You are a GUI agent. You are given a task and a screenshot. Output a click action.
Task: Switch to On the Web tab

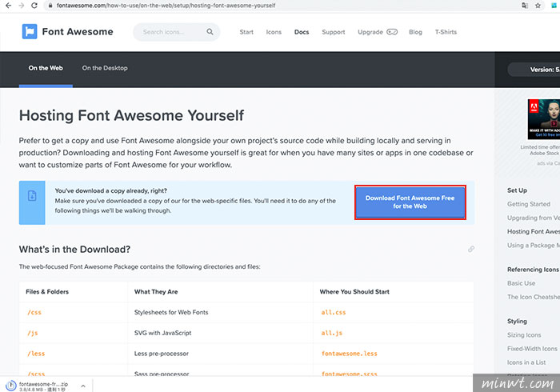(46, 68)
